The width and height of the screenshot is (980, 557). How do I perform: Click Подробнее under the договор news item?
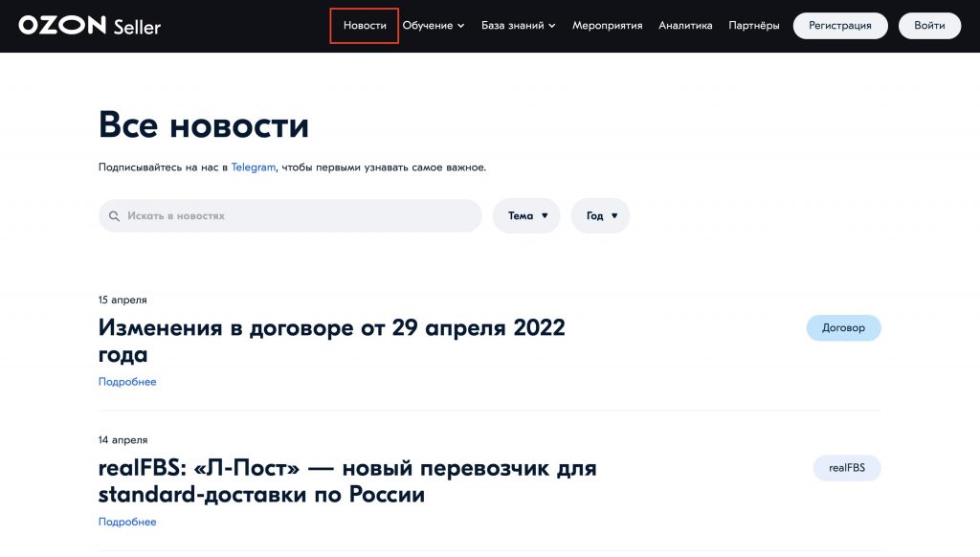(127, 381)
